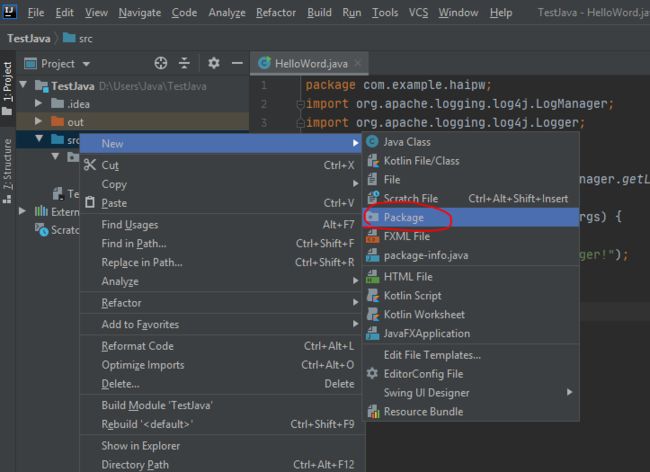
Task: Open the Build menu in menu bar
Action: point(319,13)
